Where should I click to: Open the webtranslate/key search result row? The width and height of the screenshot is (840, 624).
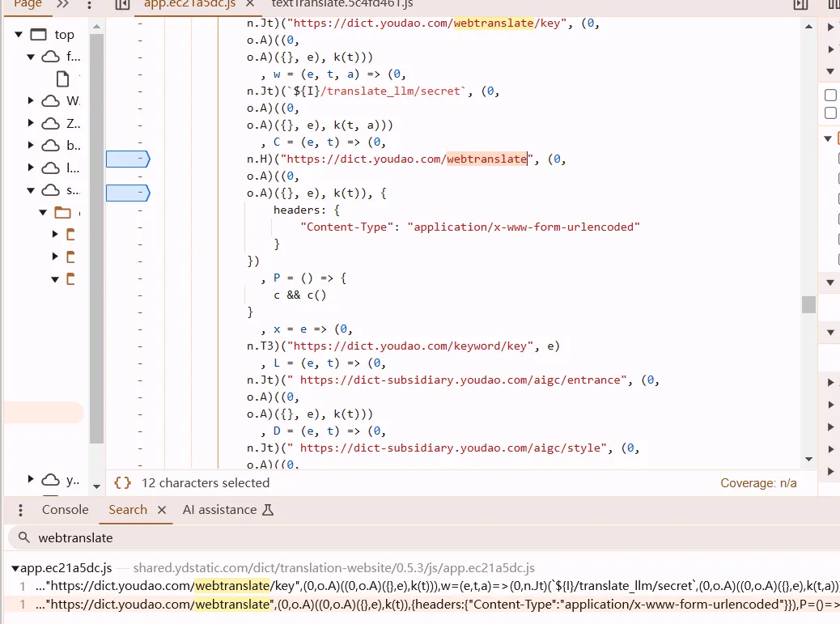pyautogui.click(x=423, y=586)
